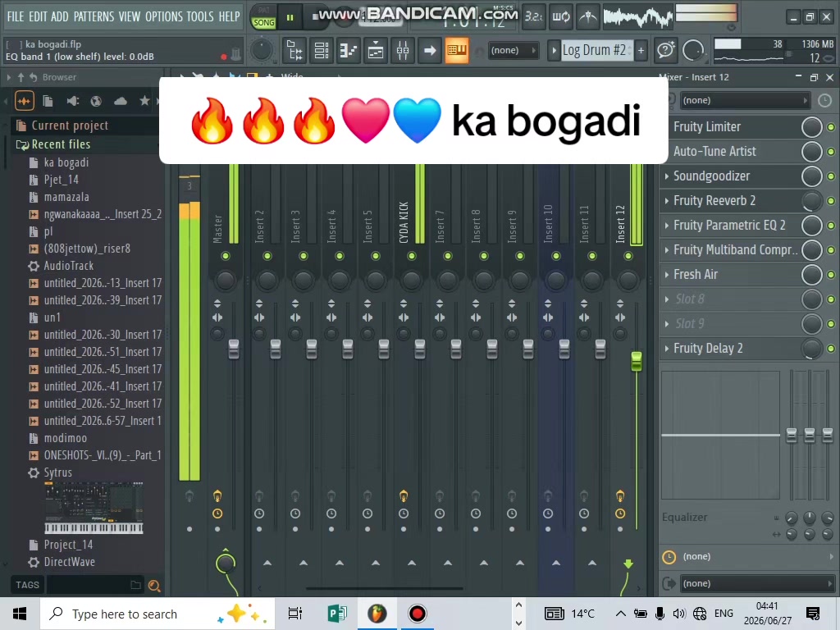Select the 'mamazala' recent file
840x630 pixels.
click(x=66, y=197)
